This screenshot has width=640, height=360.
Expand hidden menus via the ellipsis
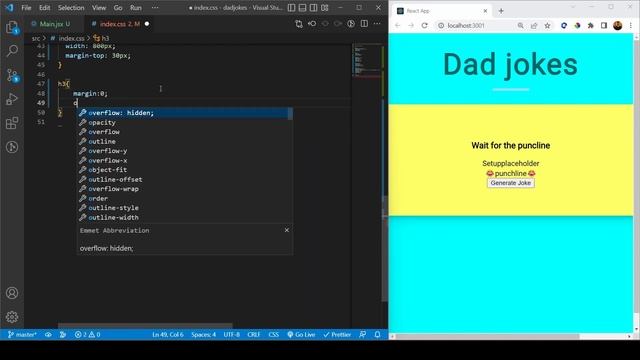click(155, 8)
